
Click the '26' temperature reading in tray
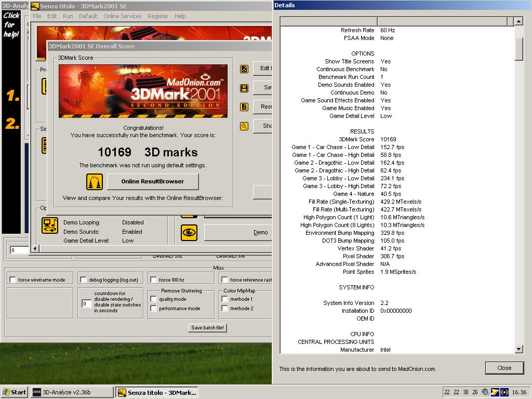tap(475, 392)
